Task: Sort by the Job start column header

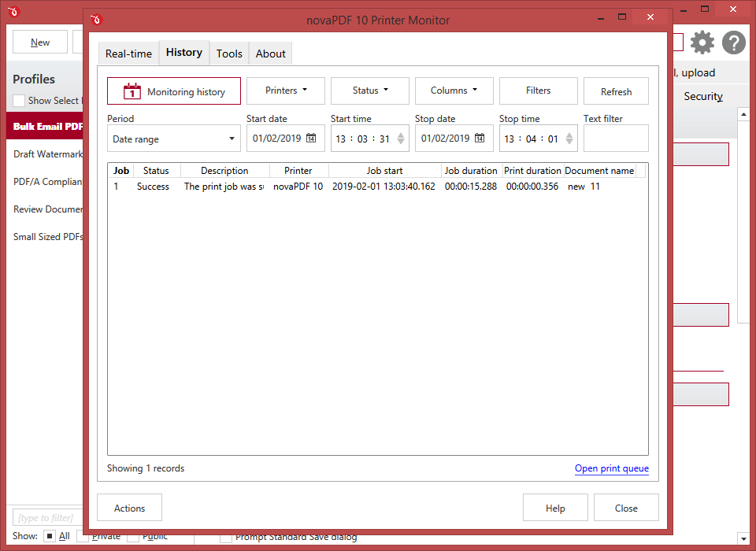Action: tap(384, 170)
